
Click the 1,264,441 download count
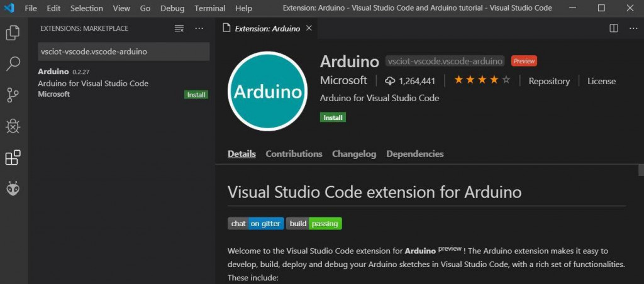click(417, 81)
